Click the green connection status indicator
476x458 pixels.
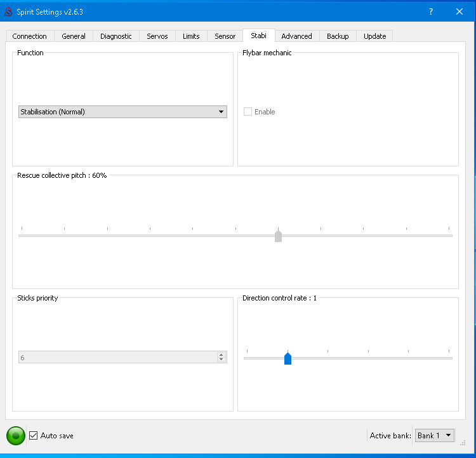click(x=16, y=436)
